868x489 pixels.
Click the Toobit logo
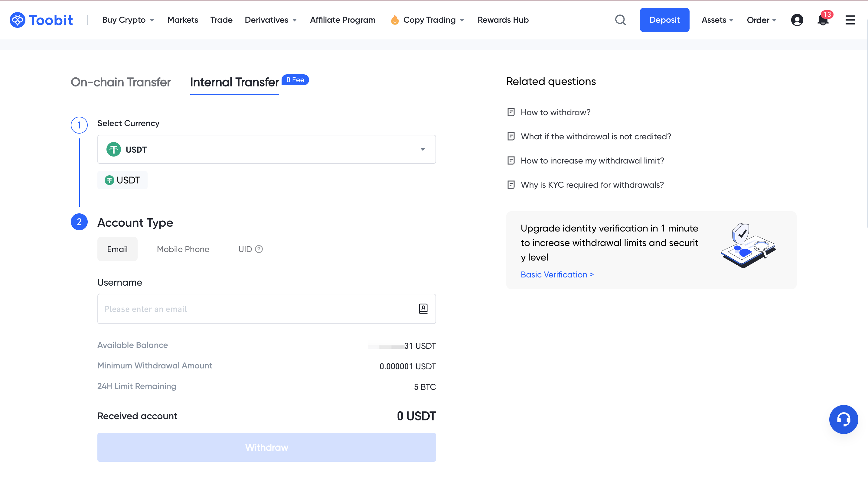[x=41, y=20]
